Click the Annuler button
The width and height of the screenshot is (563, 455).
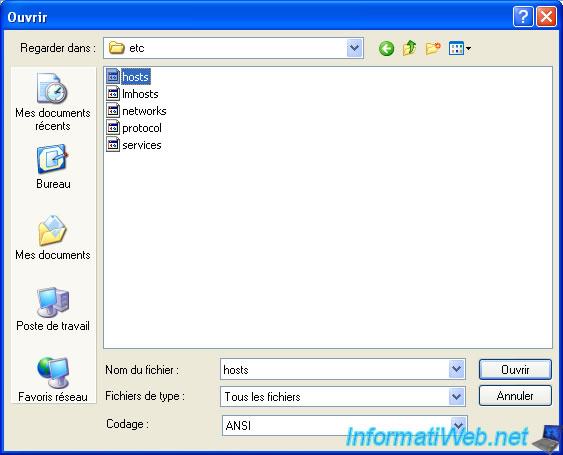(515, 396)
